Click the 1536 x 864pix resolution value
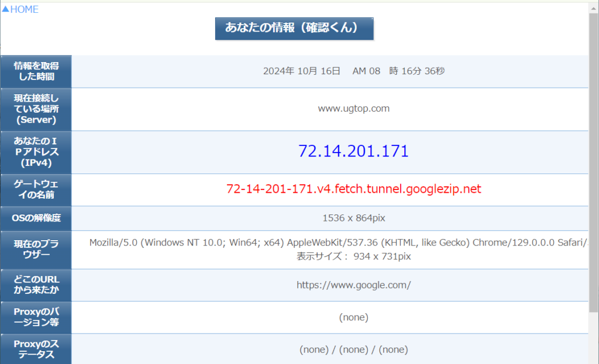 [x=353, y=218]
